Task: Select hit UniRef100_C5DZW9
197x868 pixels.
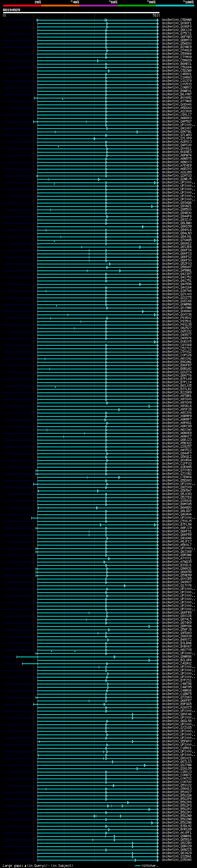Action: coord(177,71)
